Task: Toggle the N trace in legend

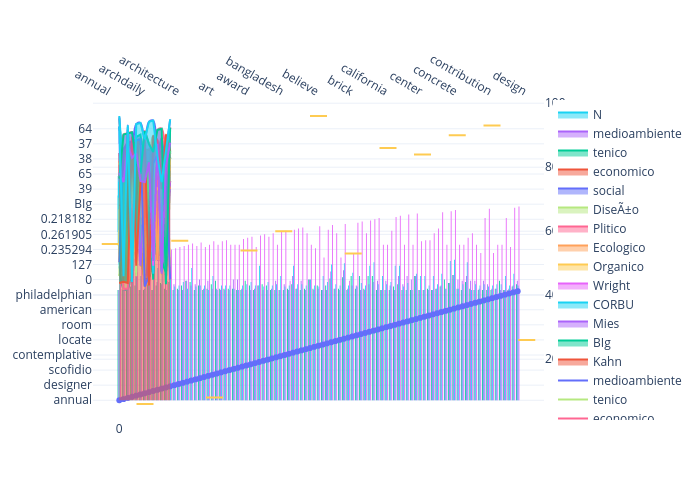Action: [597, 114]
